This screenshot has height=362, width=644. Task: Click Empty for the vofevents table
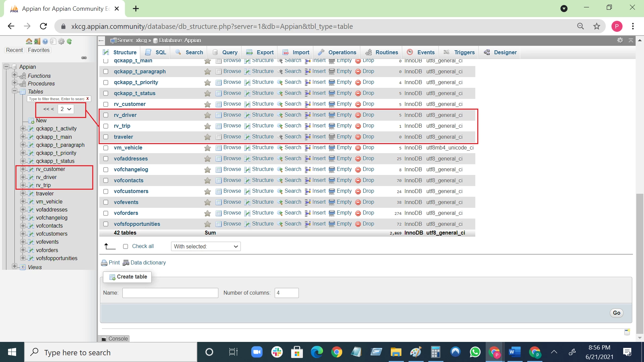click(x=340, y=202)
